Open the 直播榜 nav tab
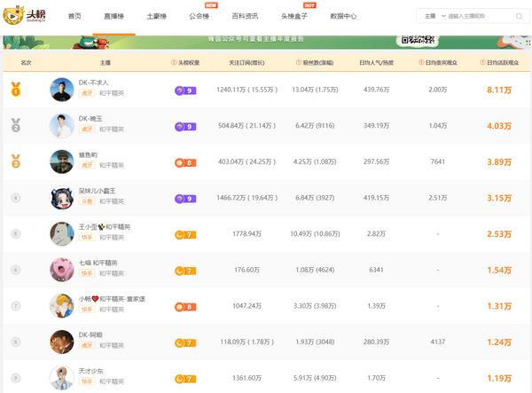Image resolution: width=532 pixels, height=393 pixels. click(114, 16)
